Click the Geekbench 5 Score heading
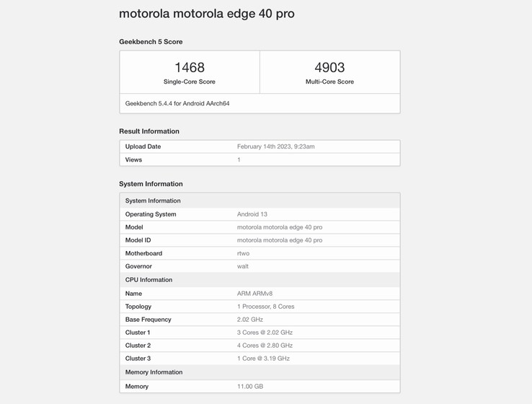The image size is (532, 404). 151,42
